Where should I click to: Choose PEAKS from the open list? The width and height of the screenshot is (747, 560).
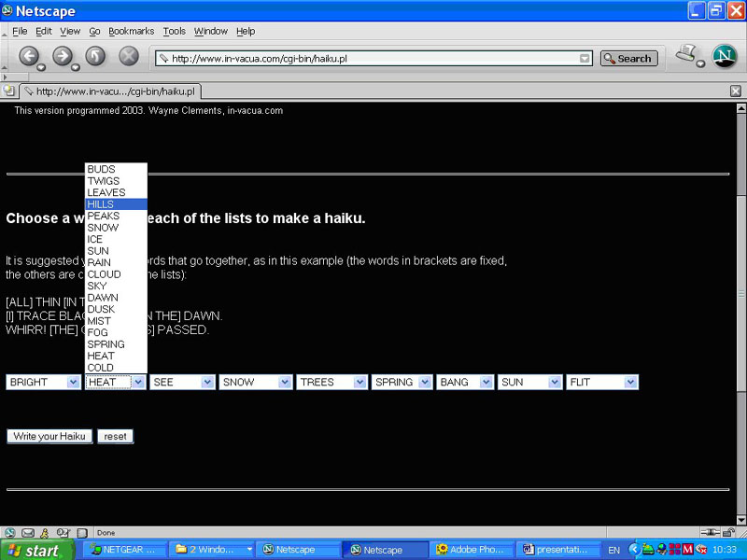[x=116, y=216]
